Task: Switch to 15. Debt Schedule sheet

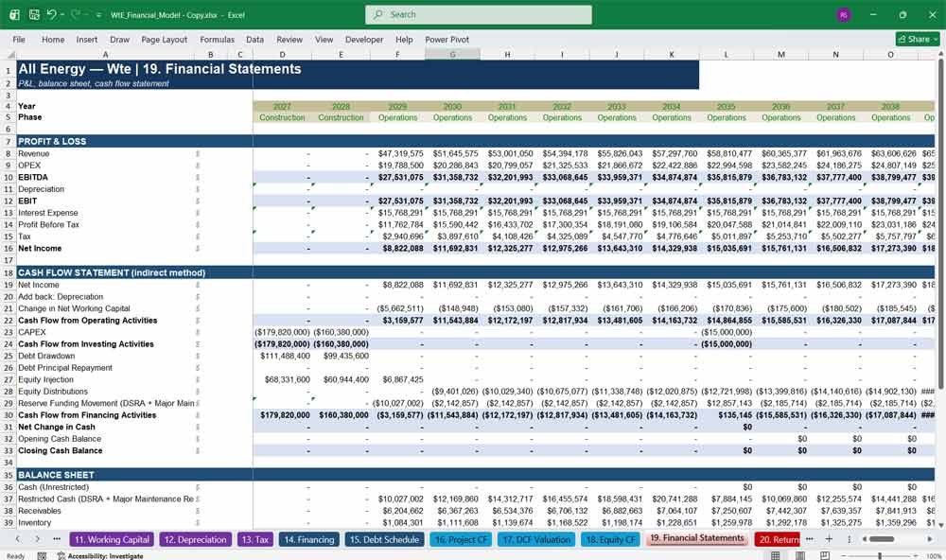Action: pos(384,539)
